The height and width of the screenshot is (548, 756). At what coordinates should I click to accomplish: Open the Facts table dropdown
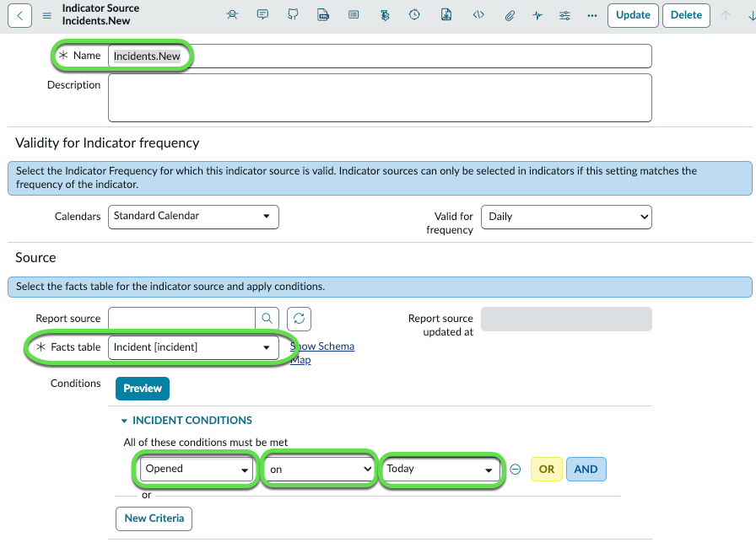[193, 347]
